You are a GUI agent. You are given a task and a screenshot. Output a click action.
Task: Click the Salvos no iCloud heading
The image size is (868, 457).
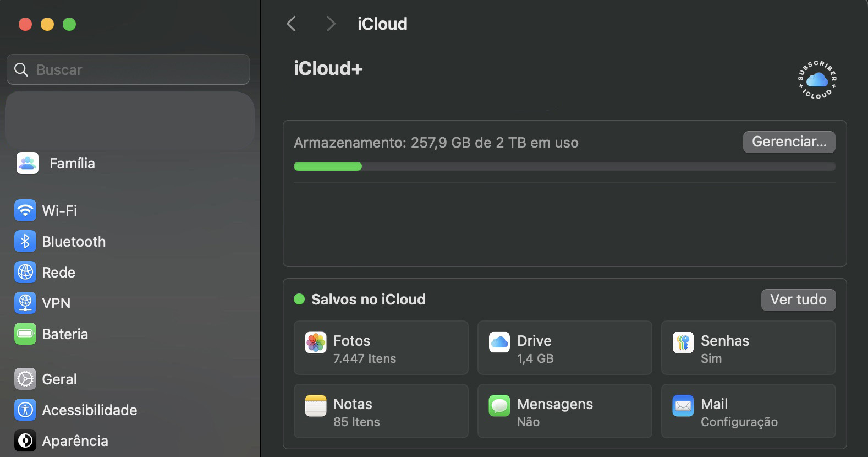point(369,300)
